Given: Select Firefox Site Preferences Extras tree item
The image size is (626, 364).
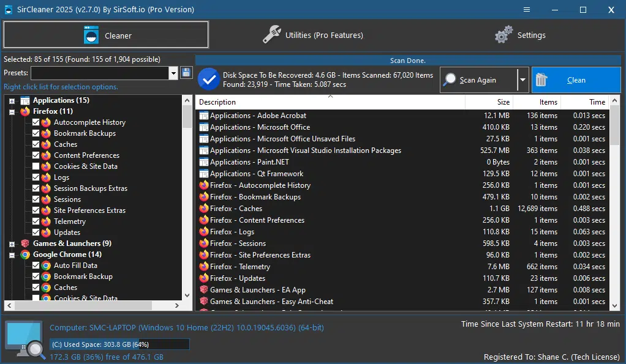Looking at the screenshot, I should pos(89,210).
